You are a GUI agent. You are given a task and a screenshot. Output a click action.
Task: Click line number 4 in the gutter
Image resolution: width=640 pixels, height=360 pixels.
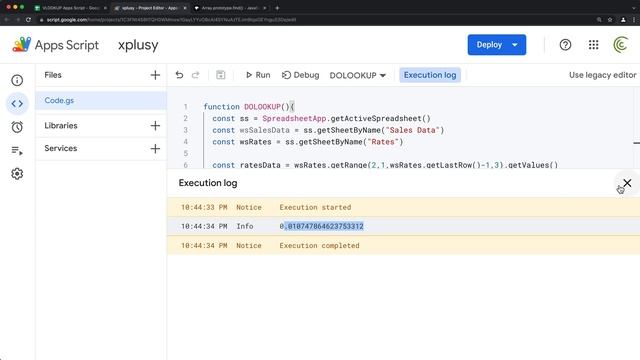tap(186, 142)
